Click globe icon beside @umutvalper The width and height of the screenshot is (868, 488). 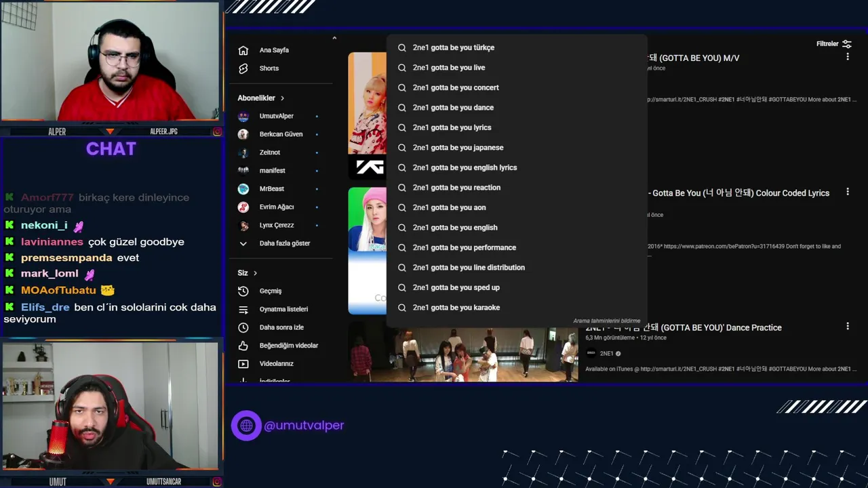[246, 426]
